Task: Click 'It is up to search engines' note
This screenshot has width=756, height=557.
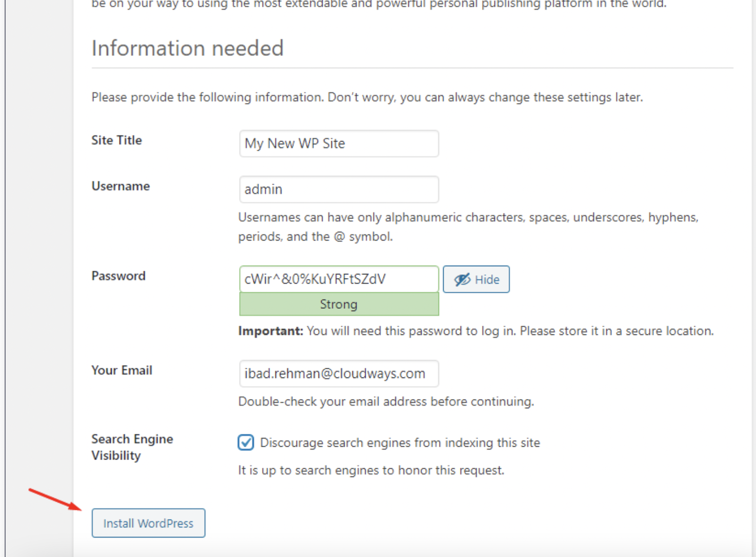Action: click(x=371, y=470)
